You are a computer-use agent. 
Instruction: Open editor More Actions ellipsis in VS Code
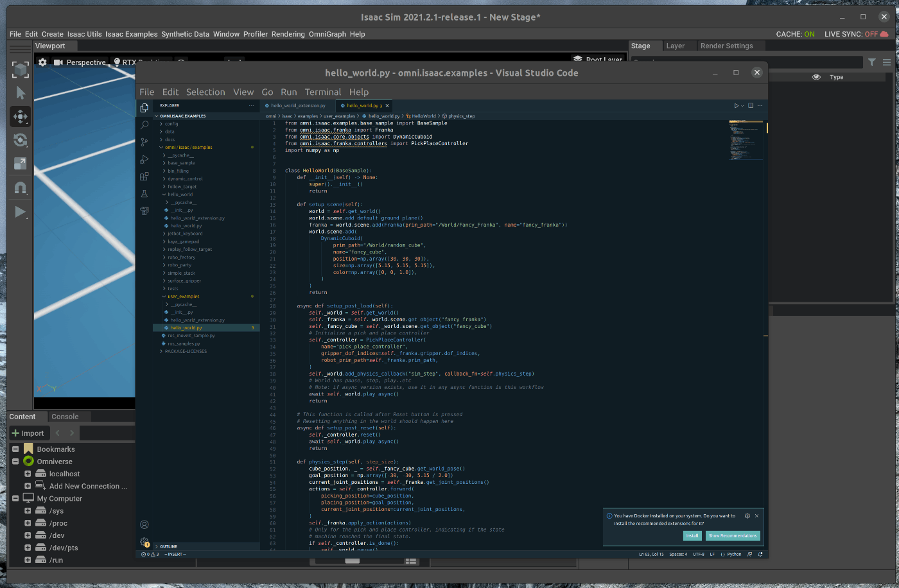[760, 106]
